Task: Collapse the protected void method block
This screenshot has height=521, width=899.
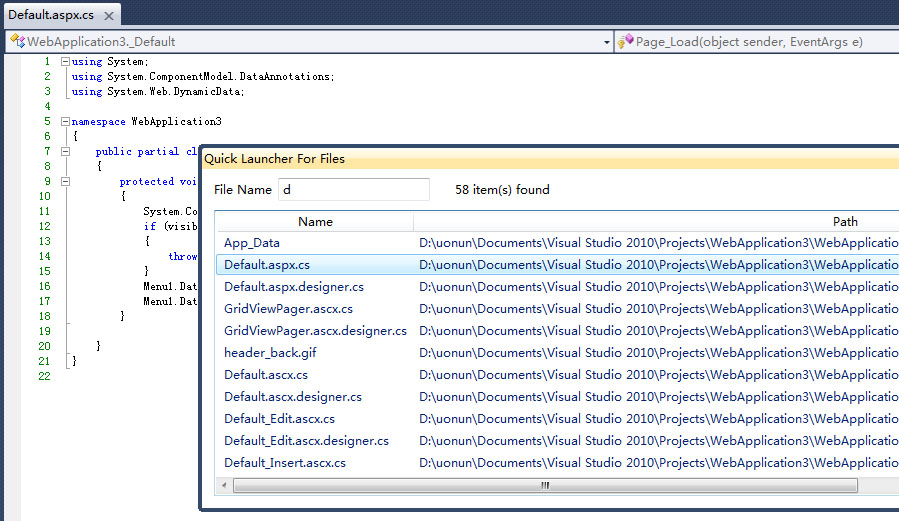Action: coord(65,181)
